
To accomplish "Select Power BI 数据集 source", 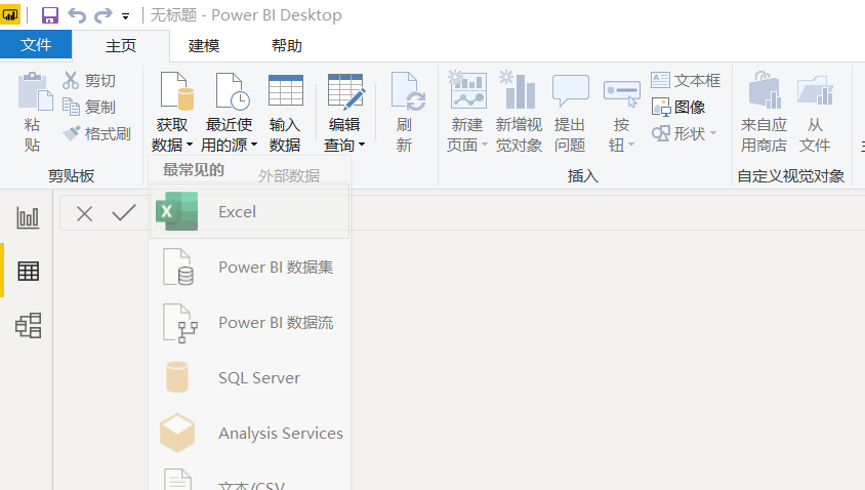I will tap(250, 267).
